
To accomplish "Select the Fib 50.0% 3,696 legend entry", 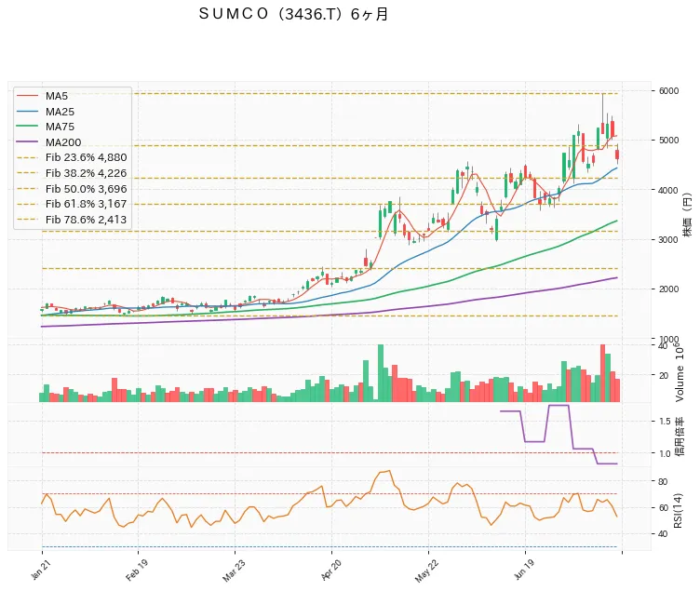I will coord(72,189).
